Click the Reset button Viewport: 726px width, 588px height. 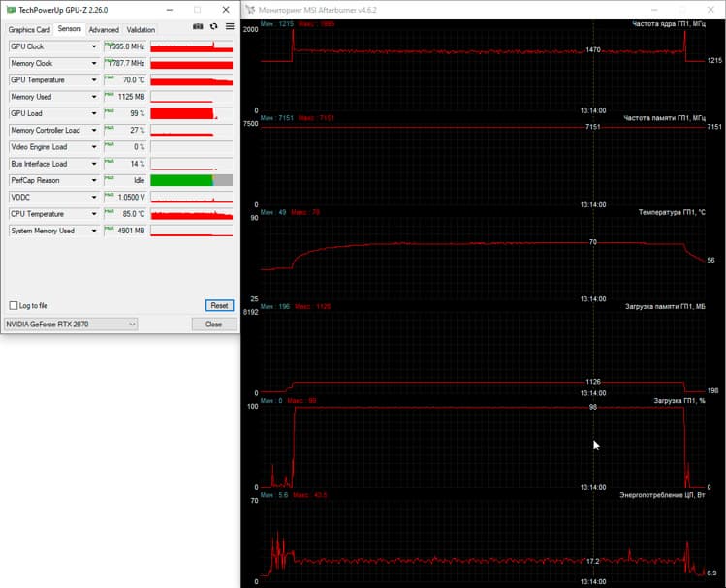pos(219,305)
